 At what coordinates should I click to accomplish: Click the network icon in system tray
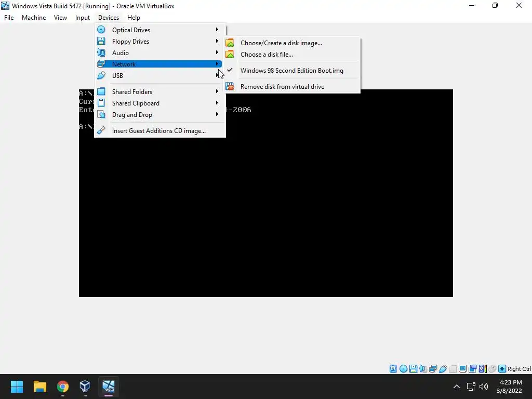471,387
